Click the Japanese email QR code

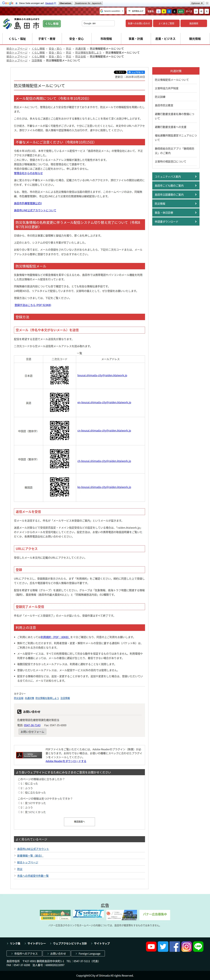(x=59, y=375)
